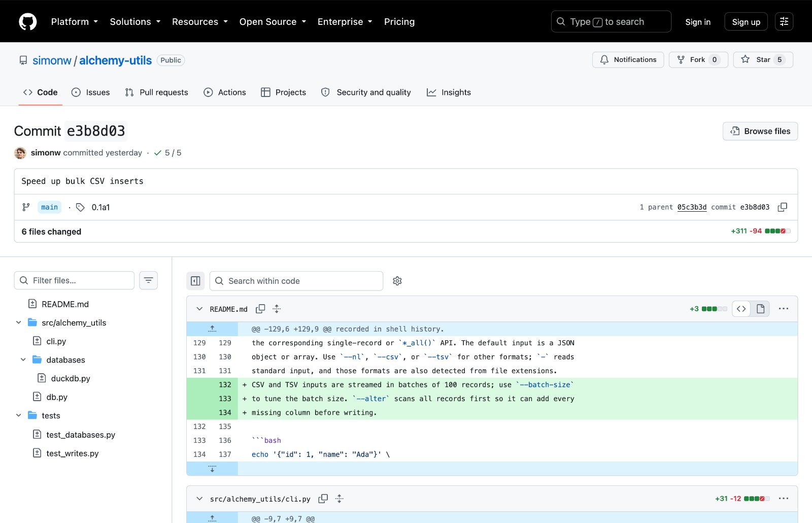The height and width of the screenshot is (523, 812).
Task: Show the rendered README.md file view
Action: click(x=760, y=309)
